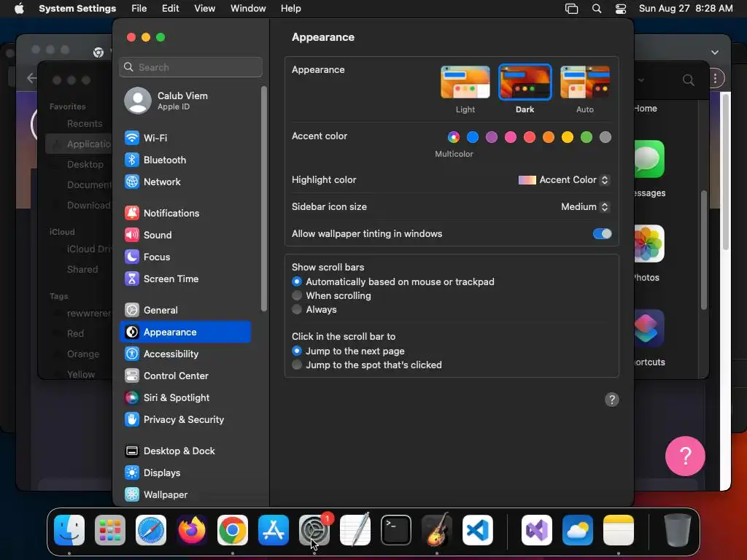This screenshot has width=747, height=560.
Task: Open Google Chrome in the Dock
Action: (233, 531)
